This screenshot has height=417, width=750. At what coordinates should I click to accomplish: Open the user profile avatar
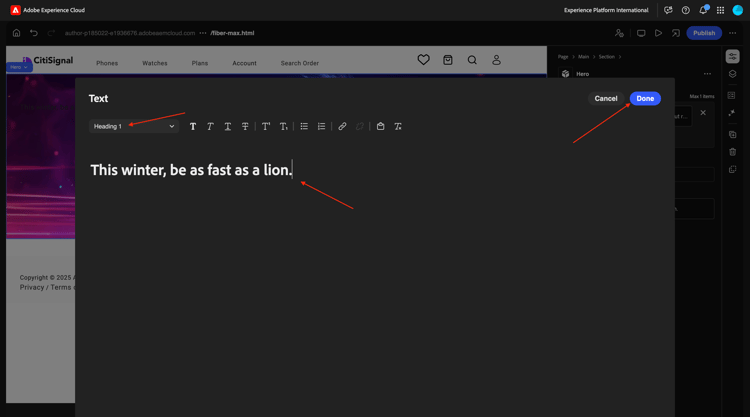(x=738, y=10)
